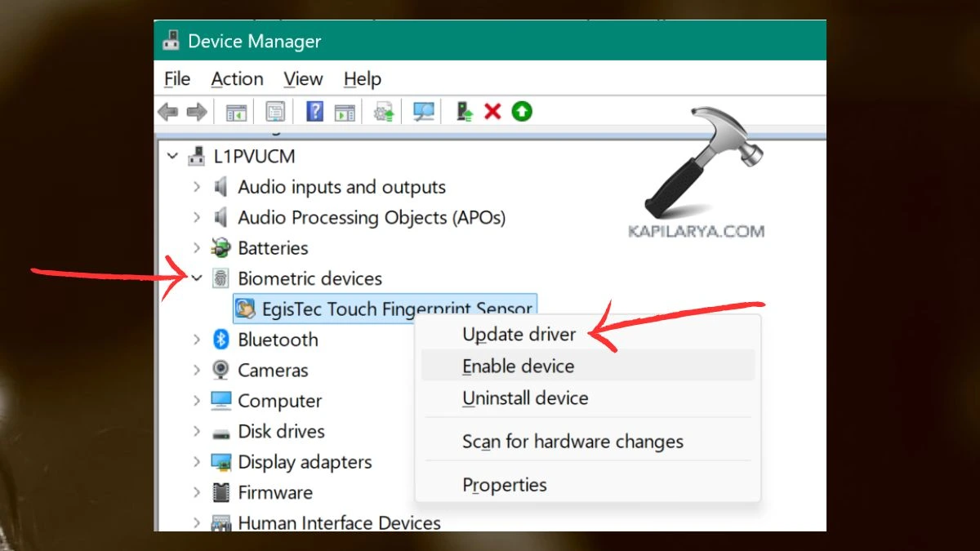The image size is (980, 551).
Task: Click the Forward arrow in the toolbar
Action: pos(196,112)
